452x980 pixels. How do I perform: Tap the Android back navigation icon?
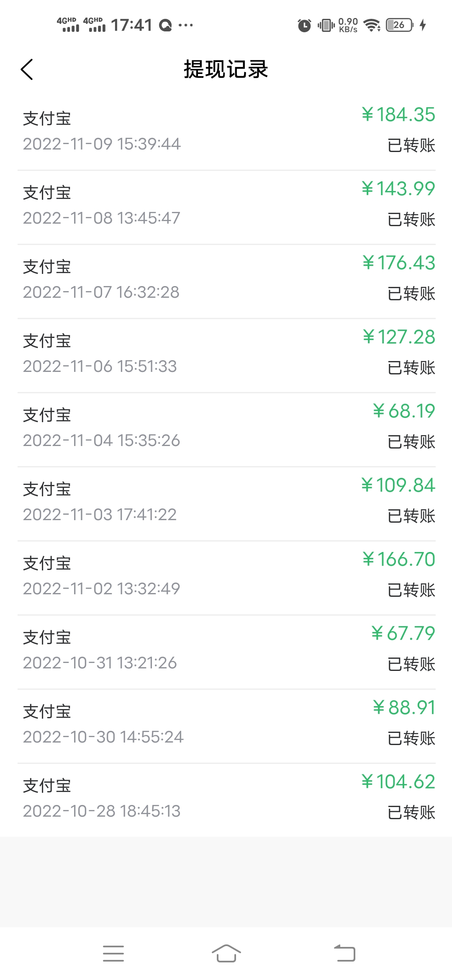tap(344, 953)
